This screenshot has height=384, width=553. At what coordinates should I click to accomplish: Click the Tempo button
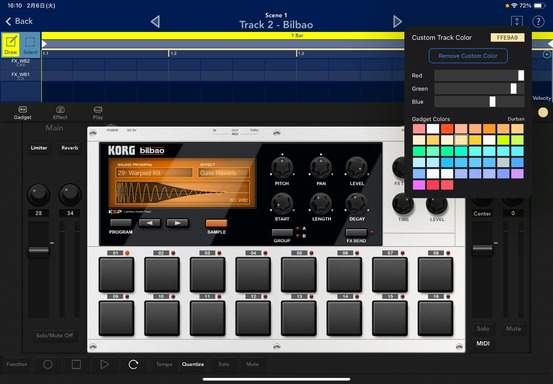tap(164, 364)
